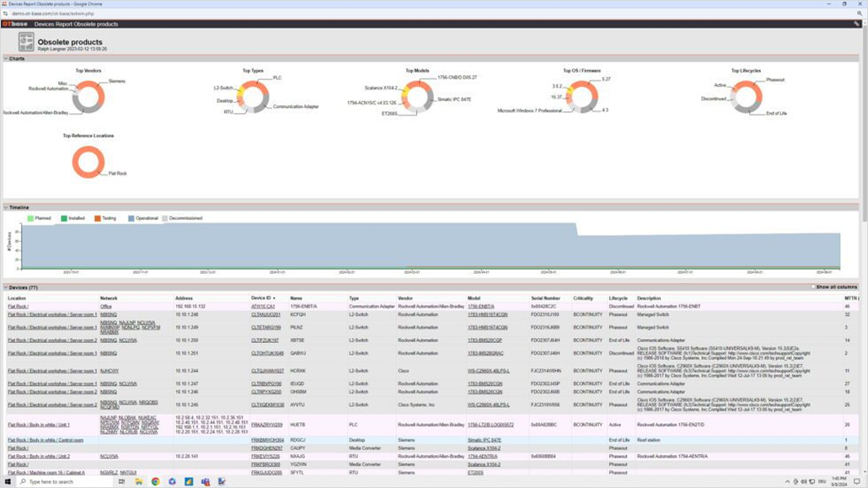Image resolution: width=868 pixels, height=488 pixels.
Task: Open site info icon beside the URL
Action: click(x=6, y=13)
